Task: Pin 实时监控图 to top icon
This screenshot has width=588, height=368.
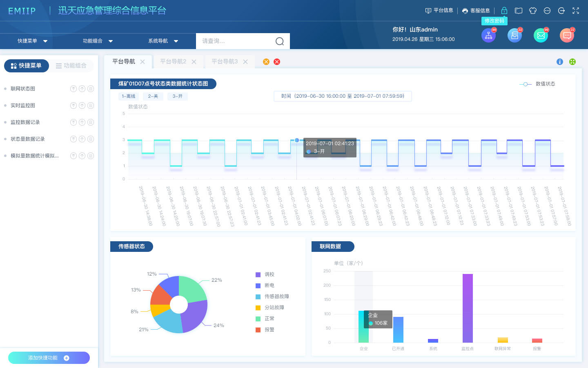Action: [73, 105]
